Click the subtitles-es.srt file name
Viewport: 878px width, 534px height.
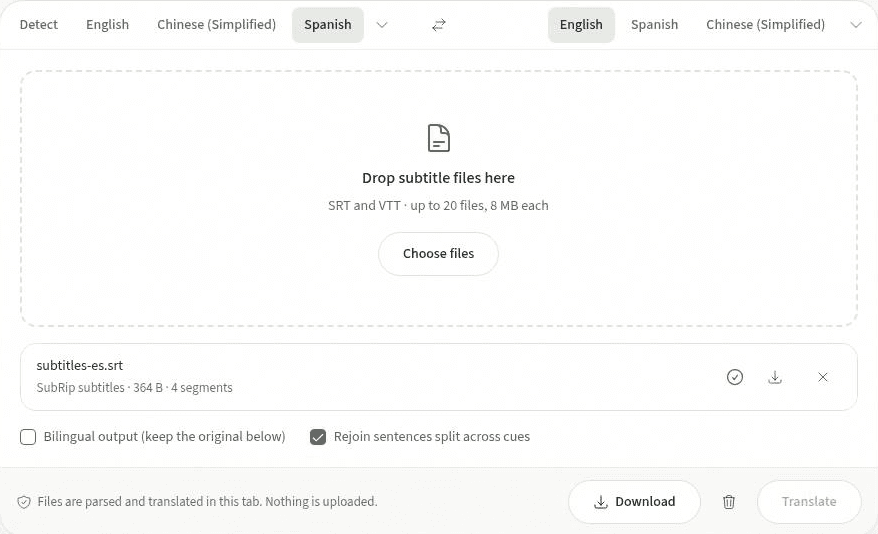coord(80,366)
